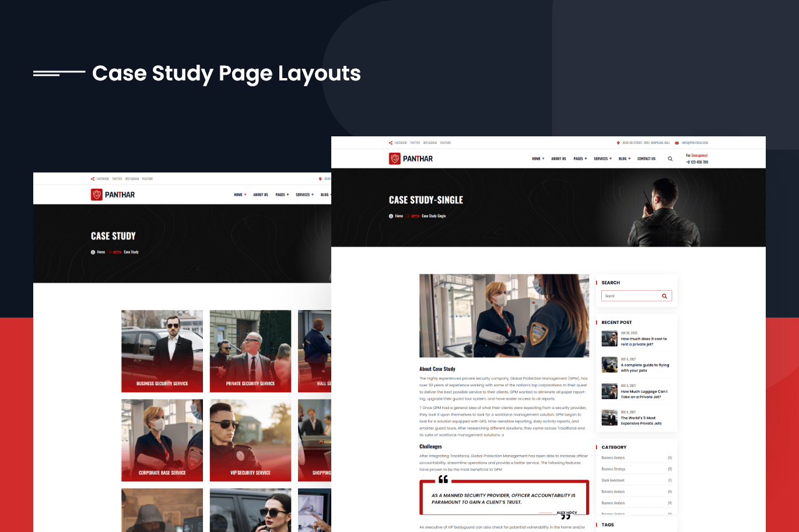Click the main case study security check image
This screenshot has height=532, width=799.
coord(504,316)
